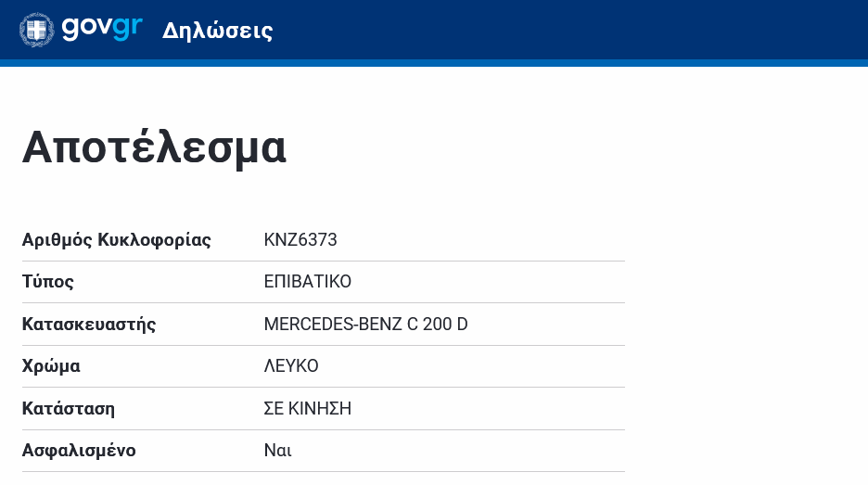The width and height of the screenshot is (868, 485).
Task: Click the Αριθμός Κυκλοφορίας label
Action: 117,240
